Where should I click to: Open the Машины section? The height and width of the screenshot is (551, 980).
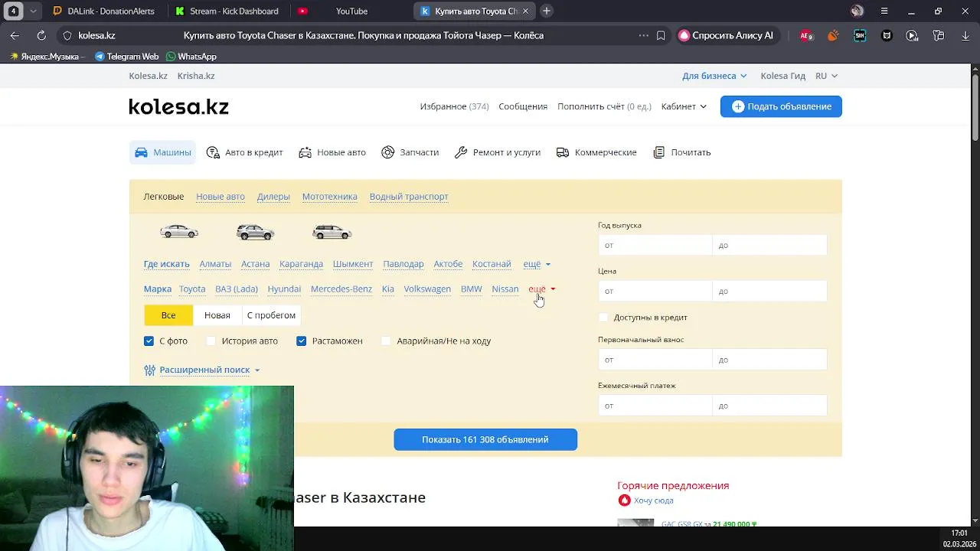coord(163,152)
